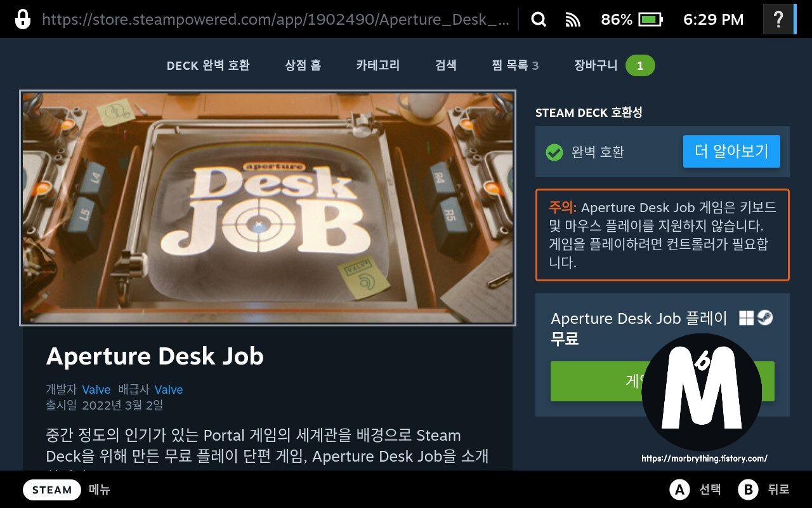Click the B 뒤로 button hint

[x=764, y=490]
